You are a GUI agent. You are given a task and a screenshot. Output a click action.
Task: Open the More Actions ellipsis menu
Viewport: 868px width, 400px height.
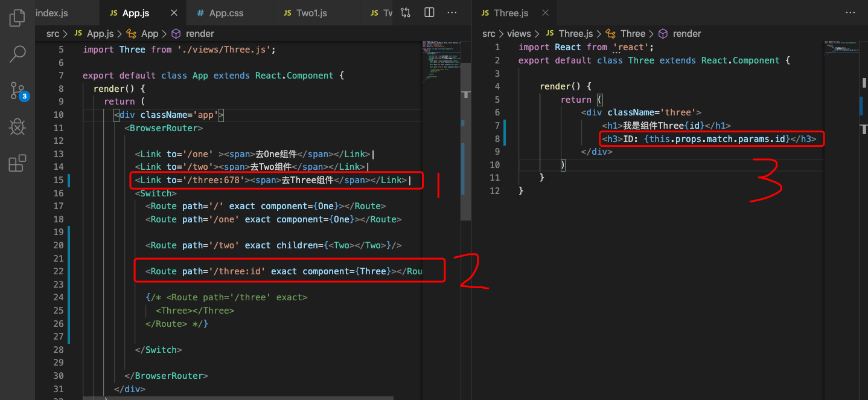pos(452,13)
